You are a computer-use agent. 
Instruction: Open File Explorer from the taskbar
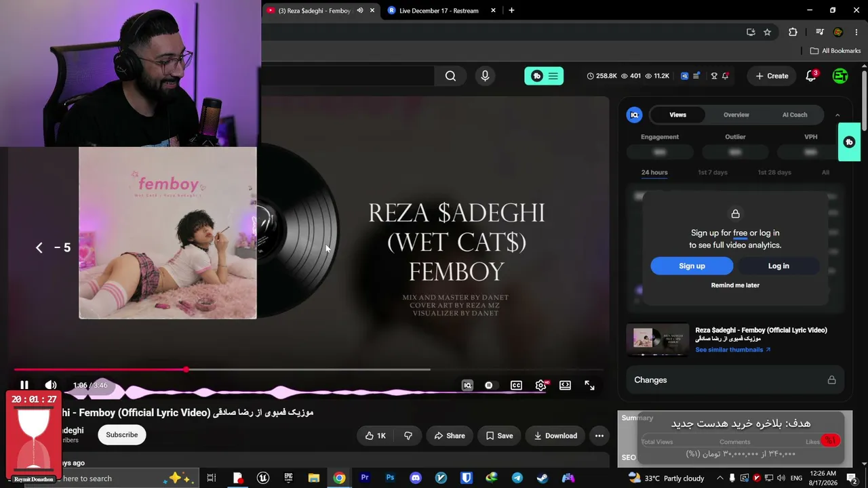pos(314,478)
